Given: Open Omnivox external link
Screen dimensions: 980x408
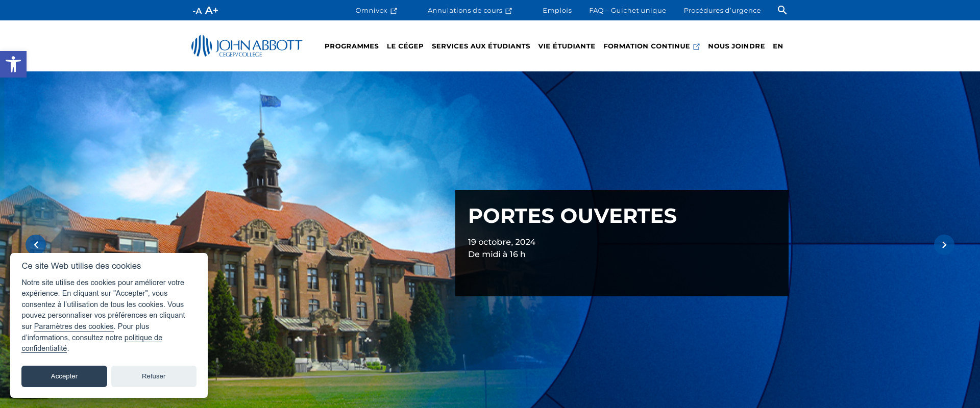Looking at the screenshot, I should coord(376,10).
